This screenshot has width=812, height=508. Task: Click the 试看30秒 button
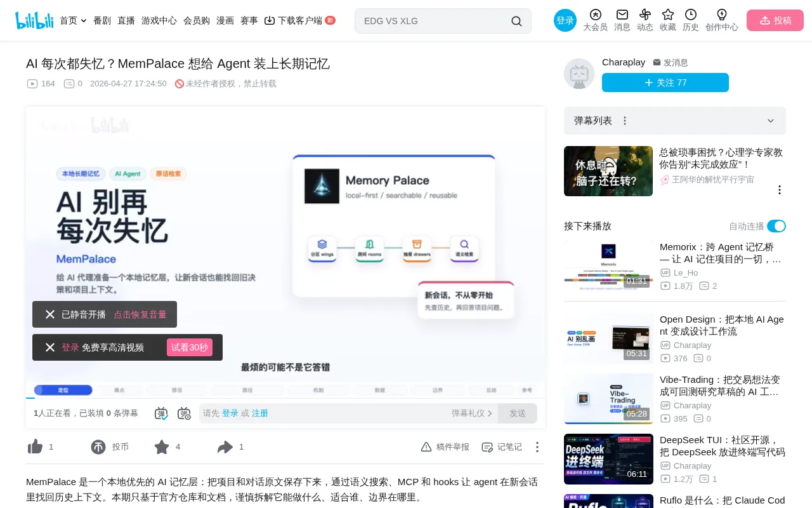click(190, 347)
